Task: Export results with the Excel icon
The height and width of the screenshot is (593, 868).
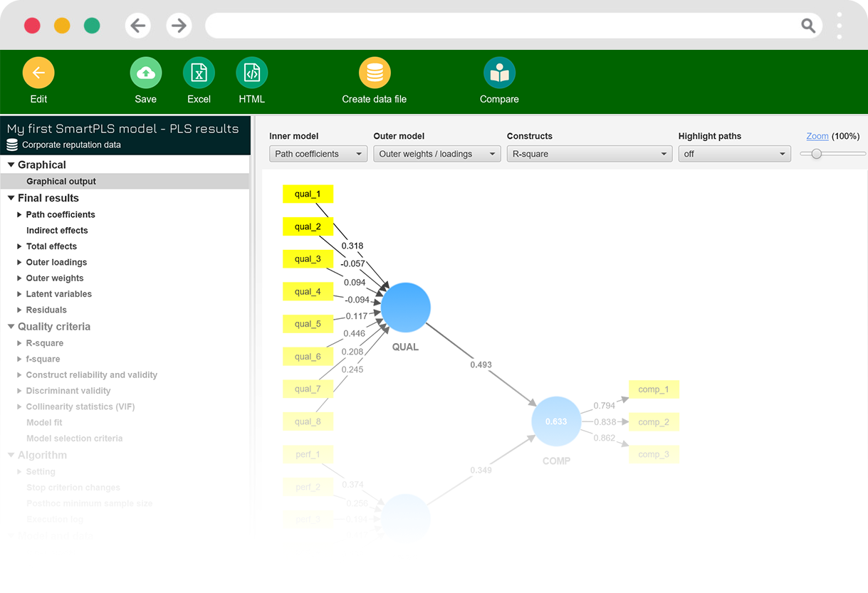Action: (199, 73)
